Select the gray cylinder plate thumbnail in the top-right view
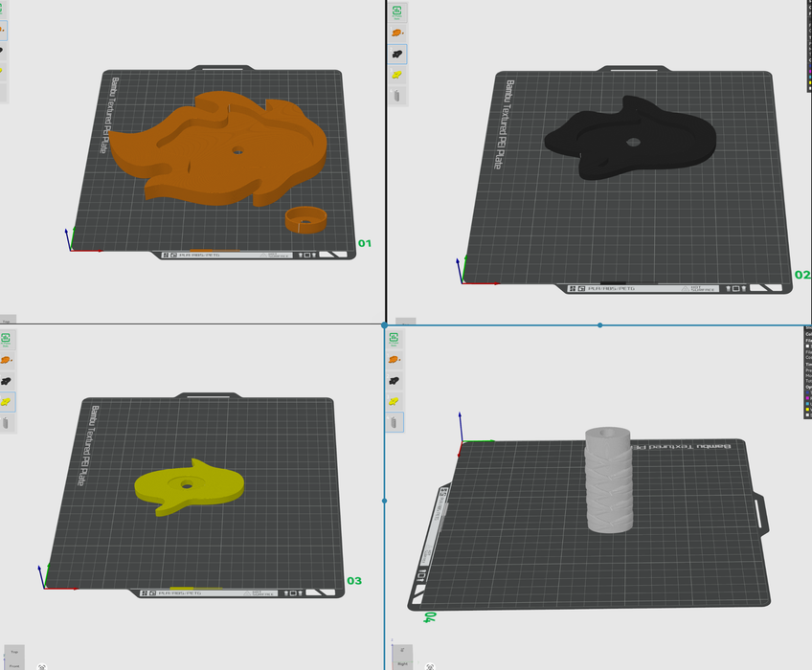The height and width of the screenshot is (670, 812). coord(396,96)
